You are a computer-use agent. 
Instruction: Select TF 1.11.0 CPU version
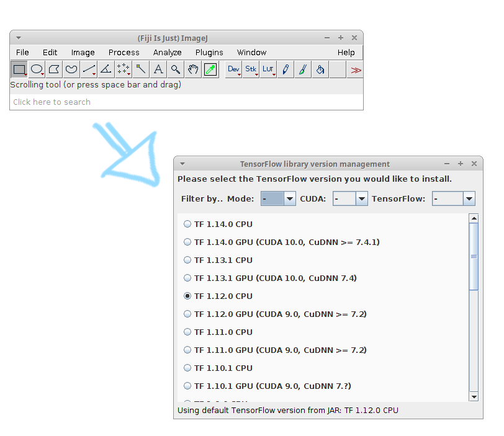pyautogui.click(x=187, y=332)
